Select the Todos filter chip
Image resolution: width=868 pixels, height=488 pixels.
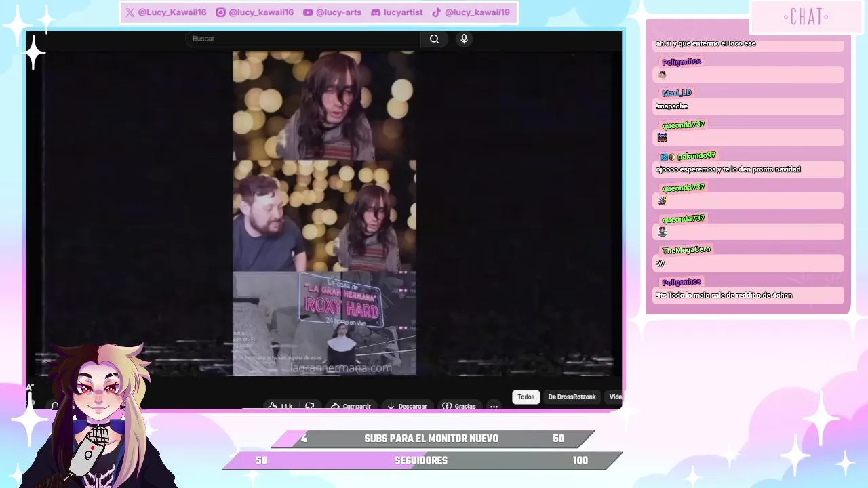click(526, 397)
